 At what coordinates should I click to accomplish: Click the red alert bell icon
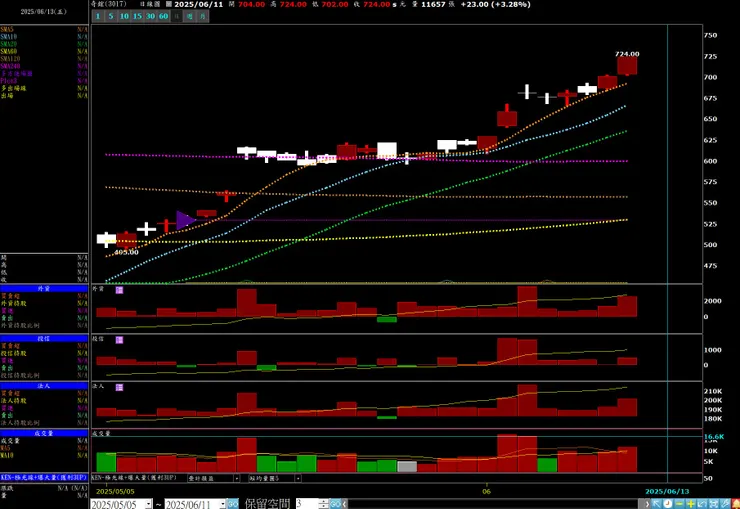pyautogui.click(x=736, y=504)
